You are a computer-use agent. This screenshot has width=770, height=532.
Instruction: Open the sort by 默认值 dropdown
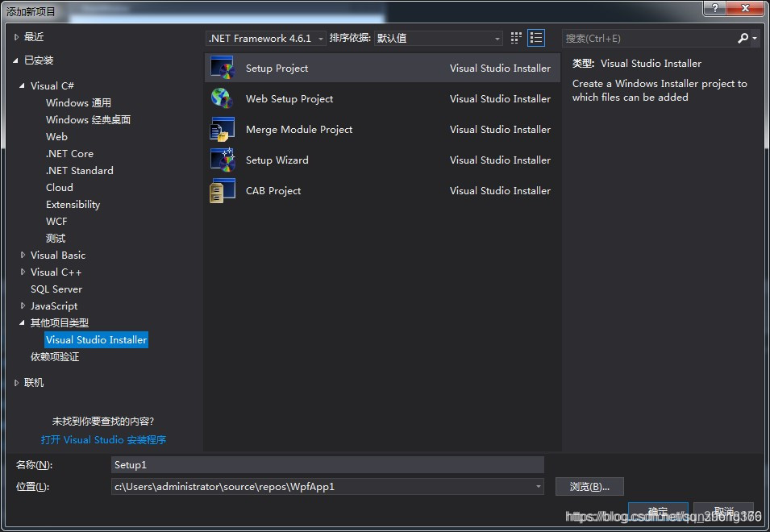tap(438, 38)
